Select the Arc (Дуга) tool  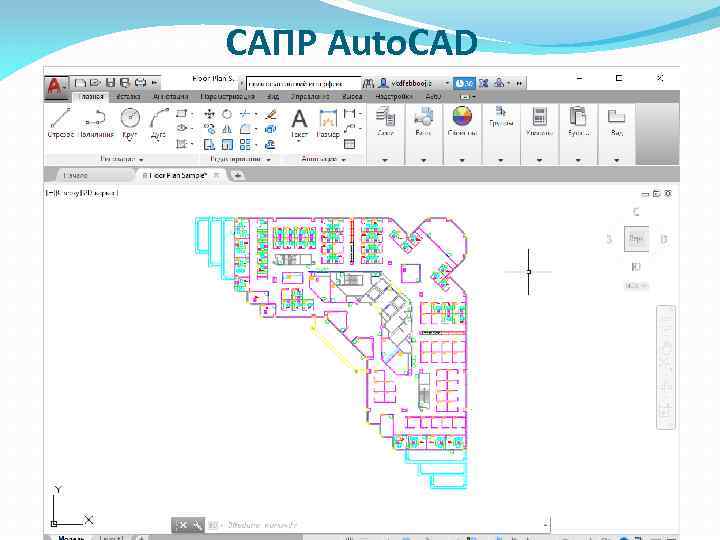click(159, 124)
